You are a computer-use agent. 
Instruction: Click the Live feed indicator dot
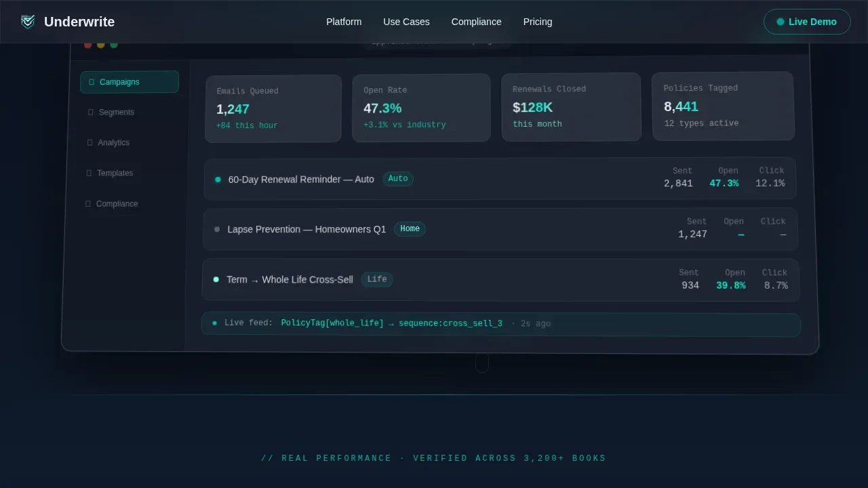coord(214,323)
